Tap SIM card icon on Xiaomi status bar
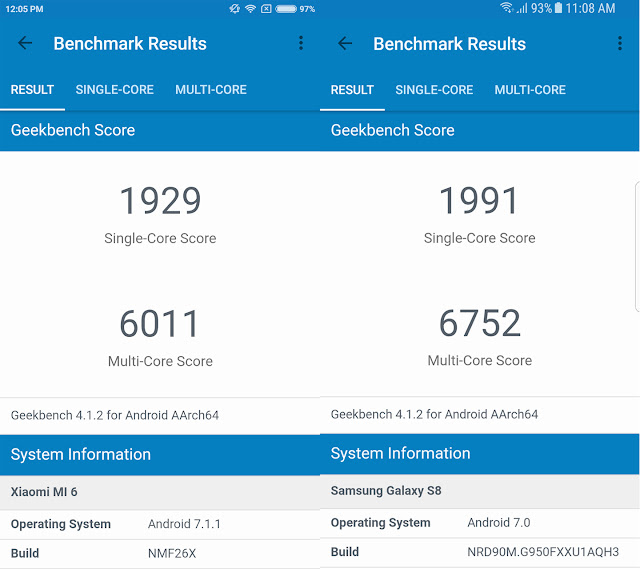Screen dimensions: 640x569 point(266,9)
